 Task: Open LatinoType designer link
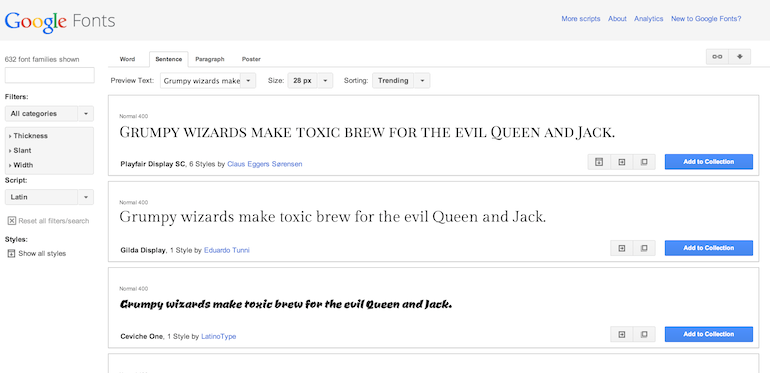(x=219, y=337)
